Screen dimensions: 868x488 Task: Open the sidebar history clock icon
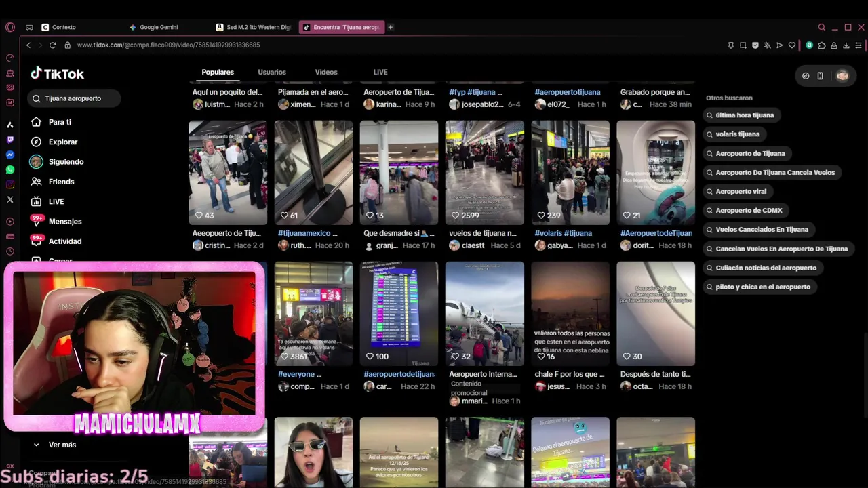pyautogui.click(x=10, y=251)
